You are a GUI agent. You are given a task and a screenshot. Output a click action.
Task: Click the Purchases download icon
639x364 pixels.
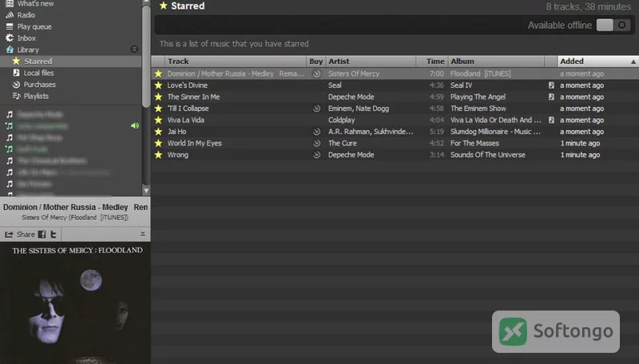(16, 85)
